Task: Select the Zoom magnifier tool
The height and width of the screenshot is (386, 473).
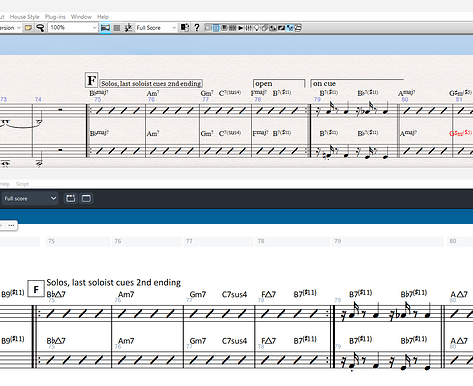Action: (40, 28)
